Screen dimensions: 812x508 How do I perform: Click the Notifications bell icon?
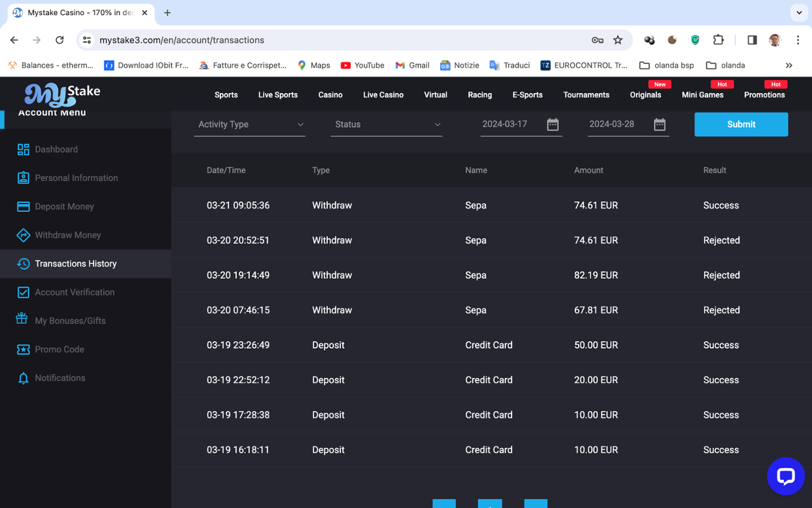23,378
